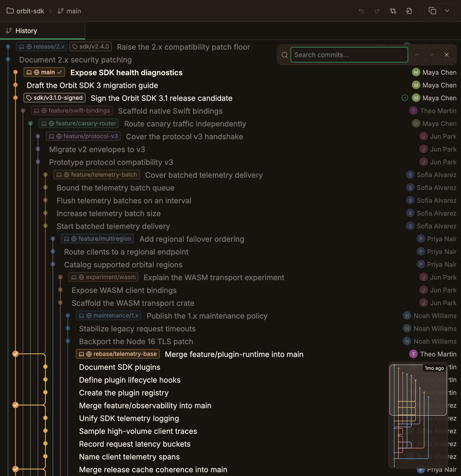Open the main branch selector in breadcrumb
Viewport: 461px width, 476px height.
tap(69, 11)
